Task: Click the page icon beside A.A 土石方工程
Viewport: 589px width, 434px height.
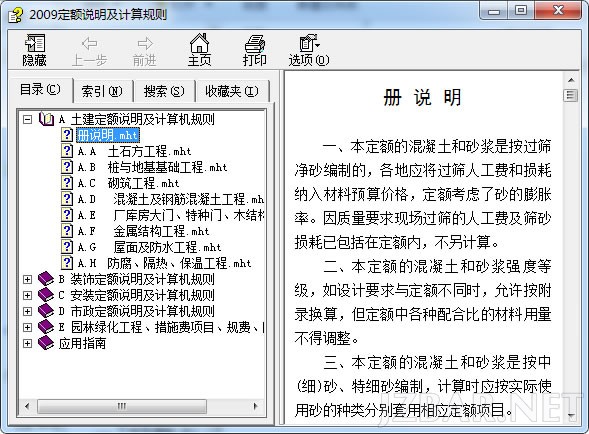Action: pos(67,151)
